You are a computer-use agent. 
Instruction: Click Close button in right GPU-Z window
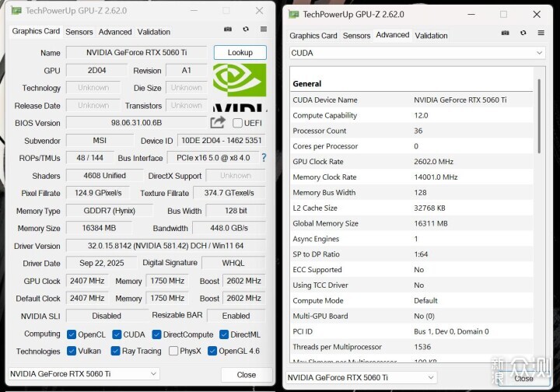click(x=523, y=378)
